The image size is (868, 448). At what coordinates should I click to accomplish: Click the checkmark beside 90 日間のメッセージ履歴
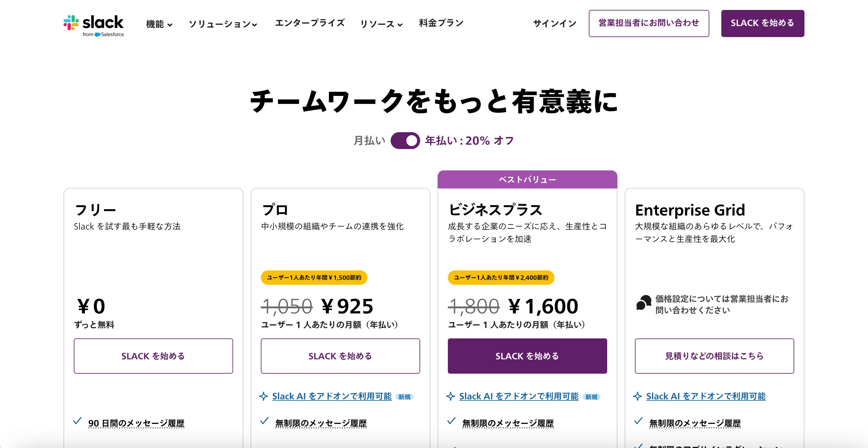point(77,421)
